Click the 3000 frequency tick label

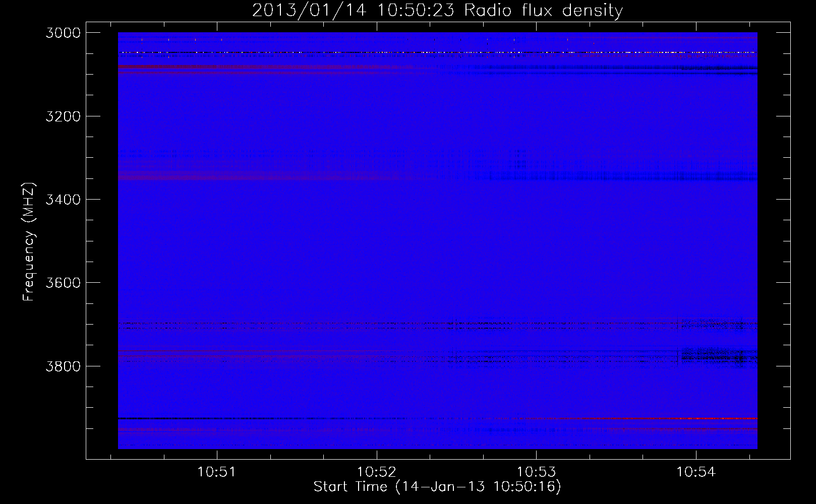click(x=63, y=33)
